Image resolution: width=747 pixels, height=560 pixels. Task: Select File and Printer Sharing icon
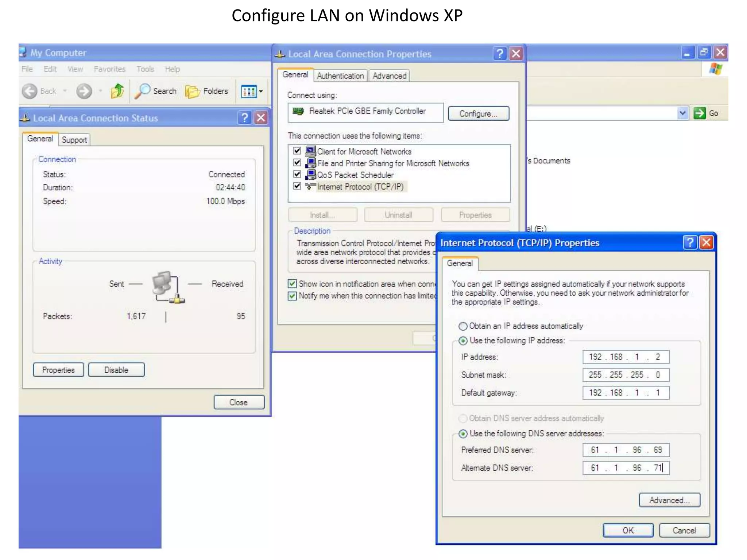pos(310,163)
